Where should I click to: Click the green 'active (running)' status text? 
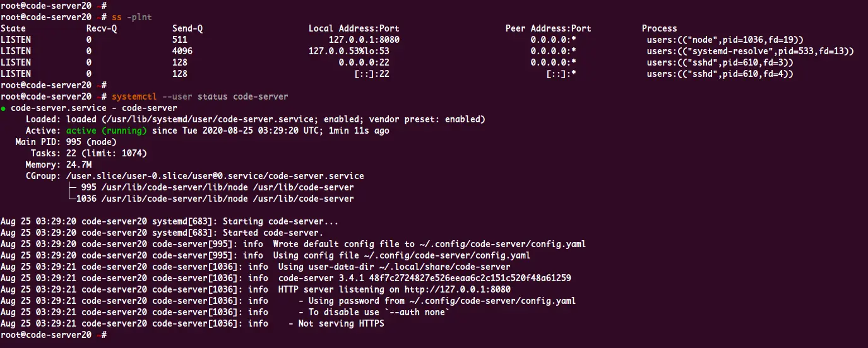(x=107, y=130)
